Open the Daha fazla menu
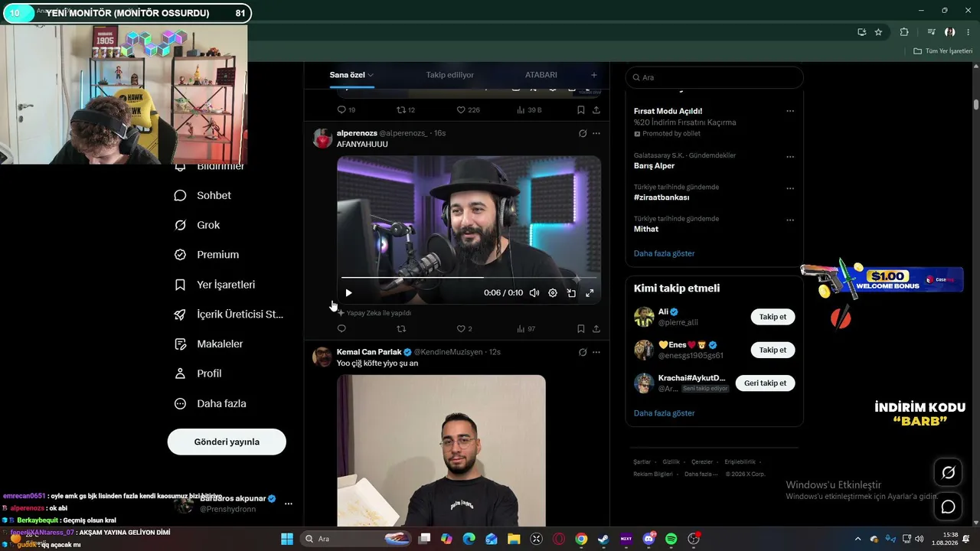Viewport: 980px width, 551px height. 211,403
